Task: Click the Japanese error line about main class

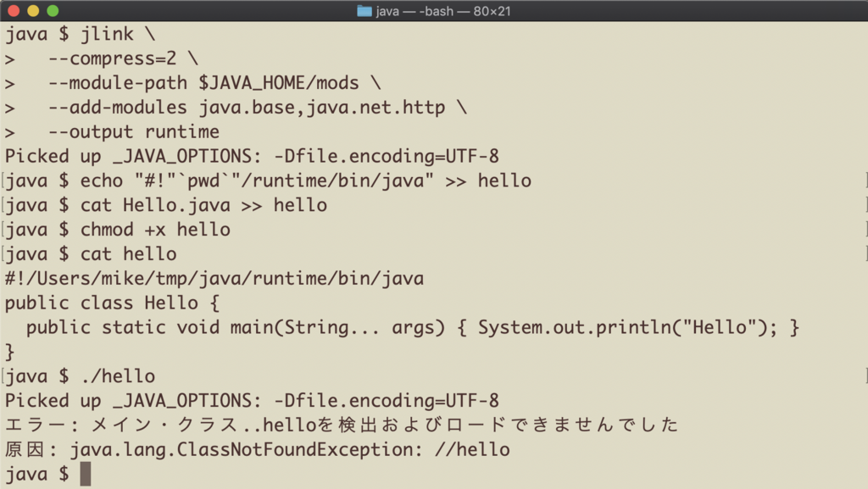Action: pyautogui.click(x=339, y=425)
